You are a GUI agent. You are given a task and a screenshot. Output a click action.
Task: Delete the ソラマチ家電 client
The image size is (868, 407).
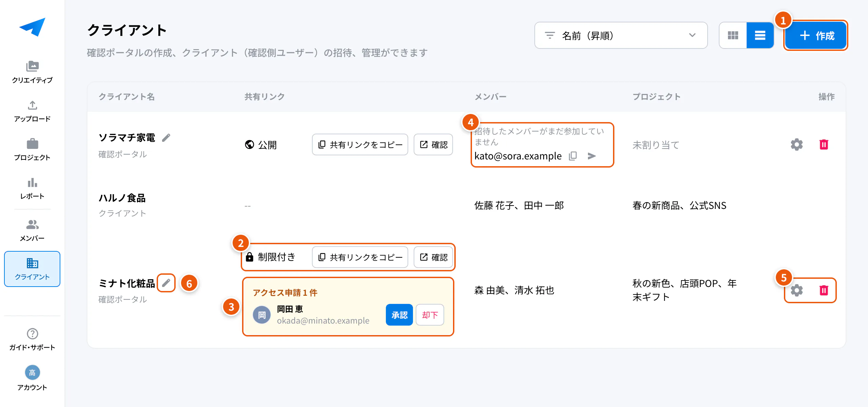point(824,144)
